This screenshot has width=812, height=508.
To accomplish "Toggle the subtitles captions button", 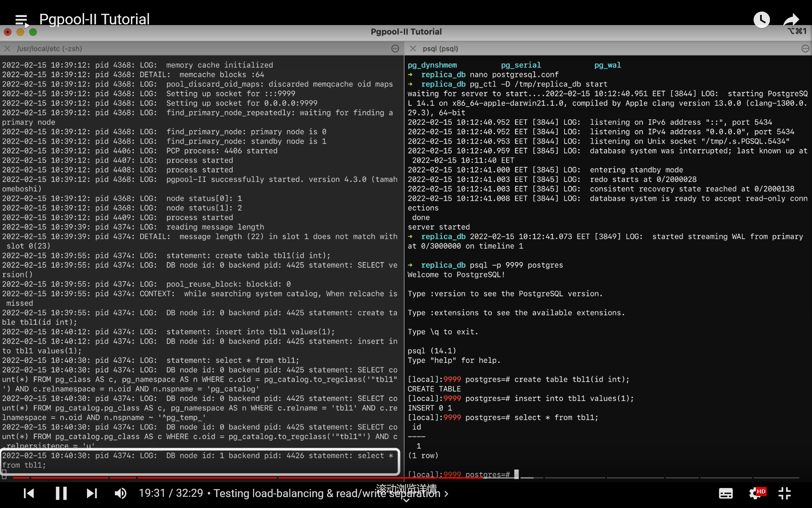I will (726, 493).
